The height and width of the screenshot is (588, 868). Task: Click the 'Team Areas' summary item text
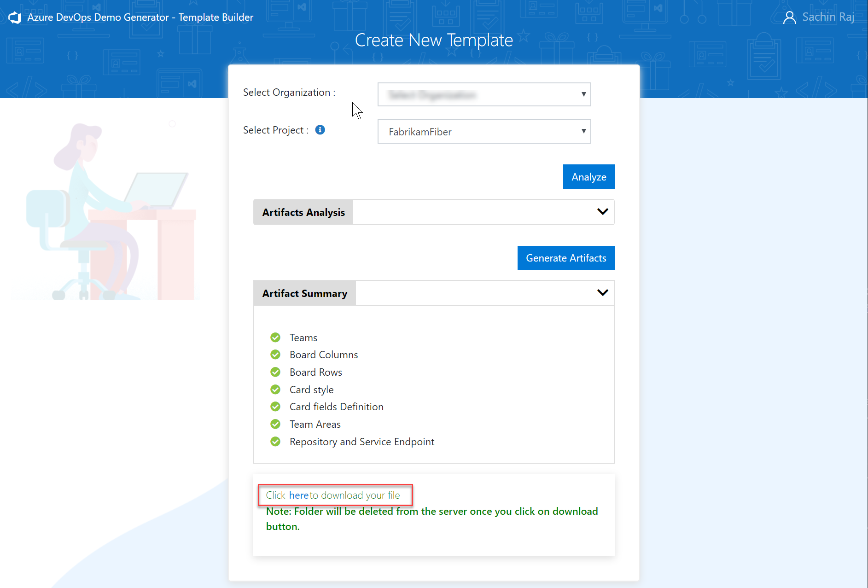(x=315, y=424)
